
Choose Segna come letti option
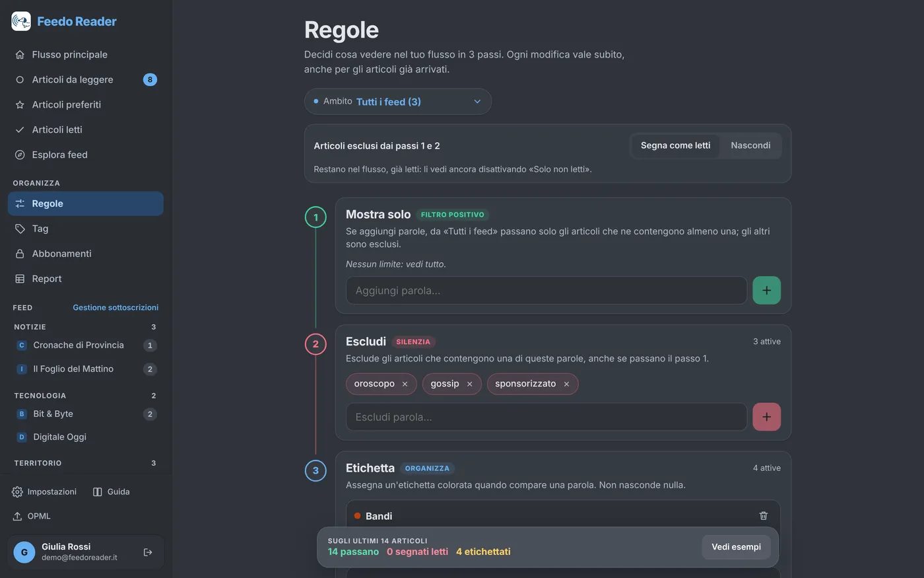[x=675, y=145]
